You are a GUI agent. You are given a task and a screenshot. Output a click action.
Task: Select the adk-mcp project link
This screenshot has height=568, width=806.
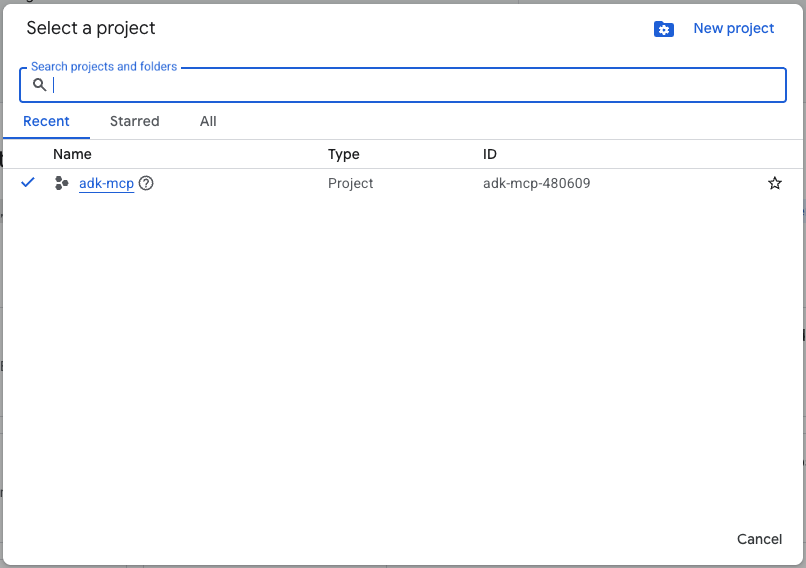point(106,183)
